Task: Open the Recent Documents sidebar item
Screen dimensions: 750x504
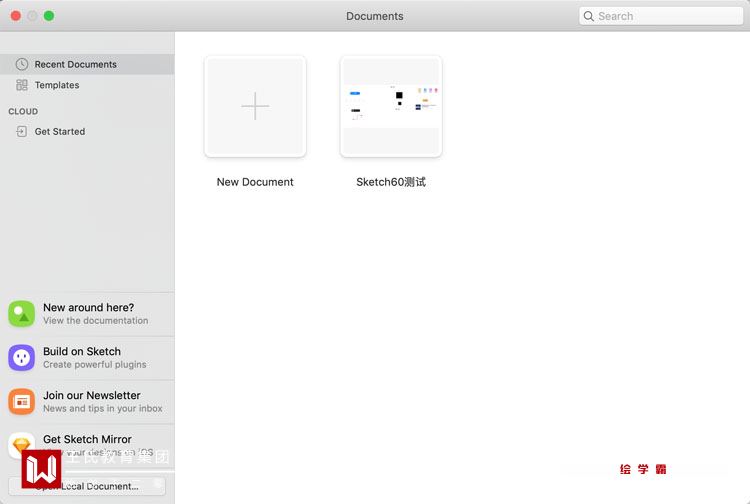Action: pos(87,64)
